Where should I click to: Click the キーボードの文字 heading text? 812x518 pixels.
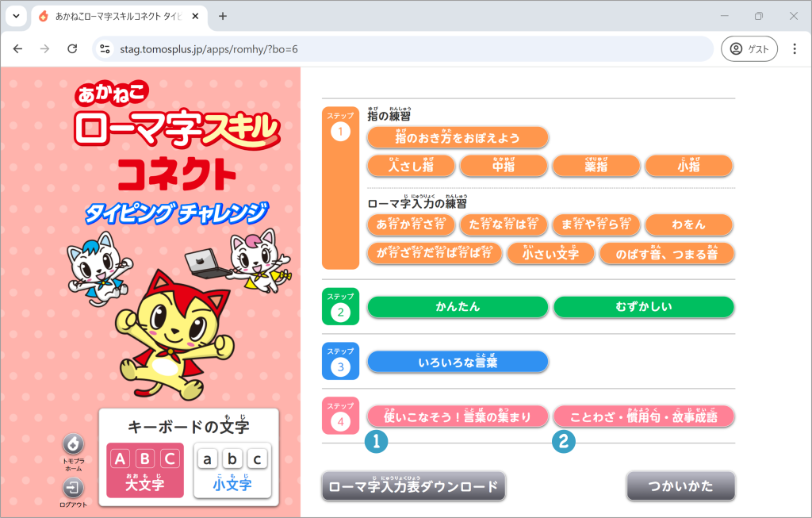[x=189, y=425]
